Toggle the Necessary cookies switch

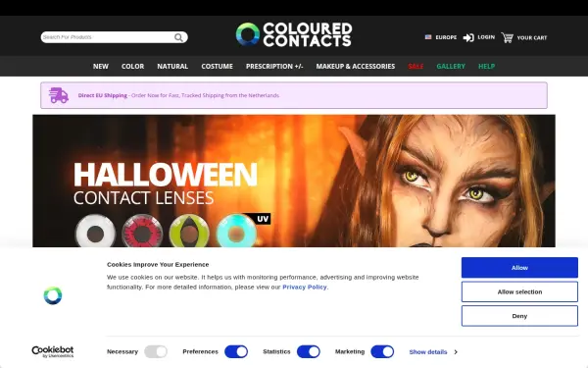[156, 352]
